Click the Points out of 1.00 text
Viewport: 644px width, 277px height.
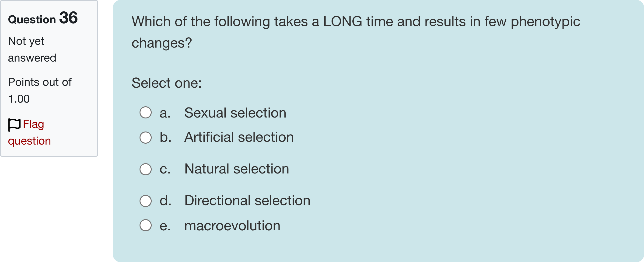39,90
